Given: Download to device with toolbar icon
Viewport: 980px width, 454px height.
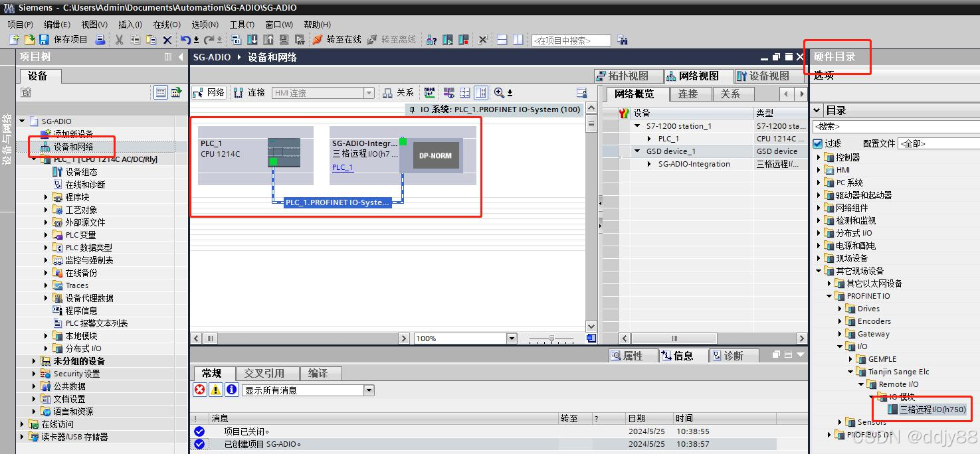Looking at the screenshot, I should [x=252, y=40].
